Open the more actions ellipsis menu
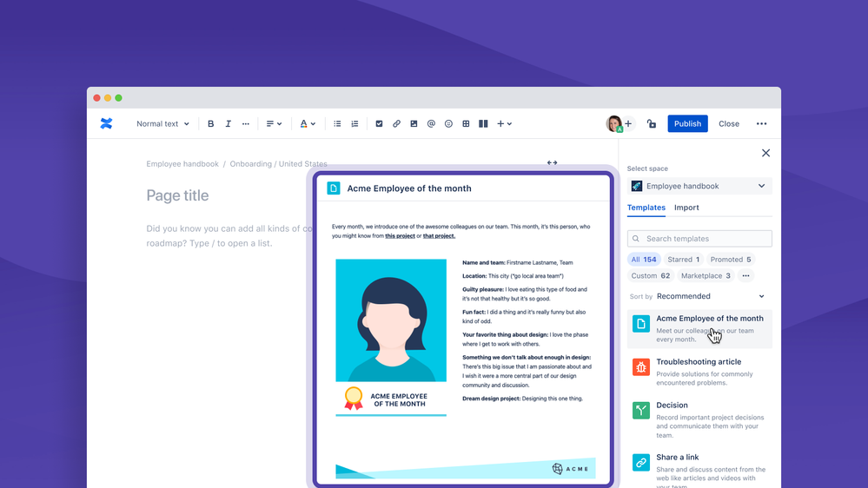This screenshot has height=488, width=868. coord(762,124)
